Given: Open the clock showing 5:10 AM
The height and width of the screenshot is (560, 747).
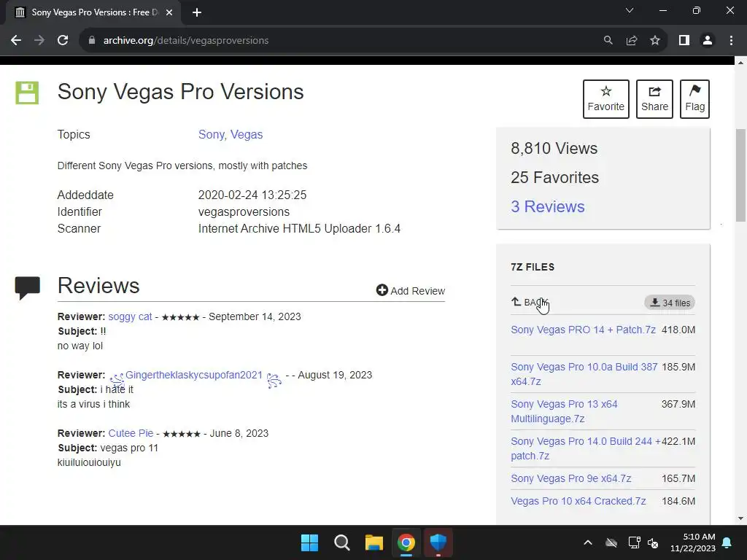Looking at the screenshot, I should pyautogui.click(x=693, y=542).
